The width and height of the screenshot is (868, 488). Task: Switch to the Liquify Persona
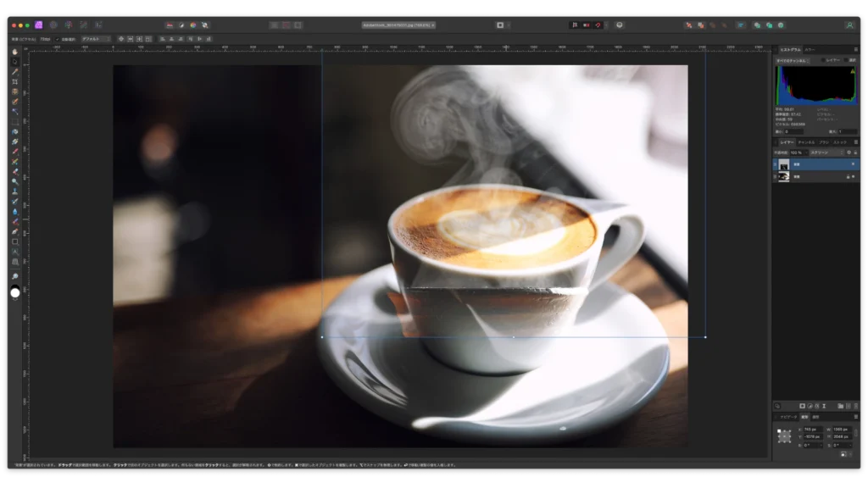[x=53, y=25]
